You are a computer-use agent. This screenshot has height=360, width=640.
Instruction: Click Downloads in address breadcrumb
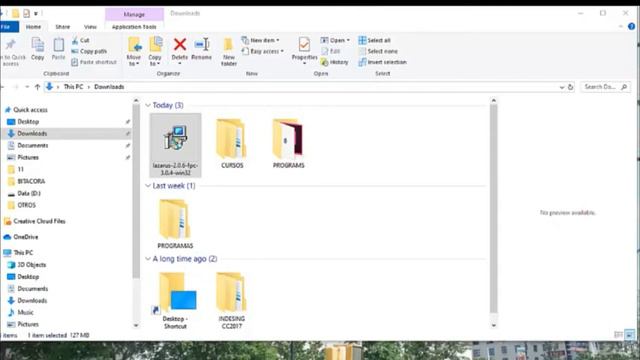coord(109,87)
